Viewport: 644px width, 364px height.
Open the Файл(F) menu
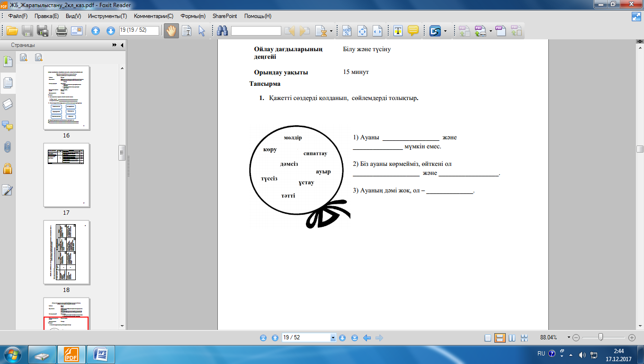click(18, 16)
